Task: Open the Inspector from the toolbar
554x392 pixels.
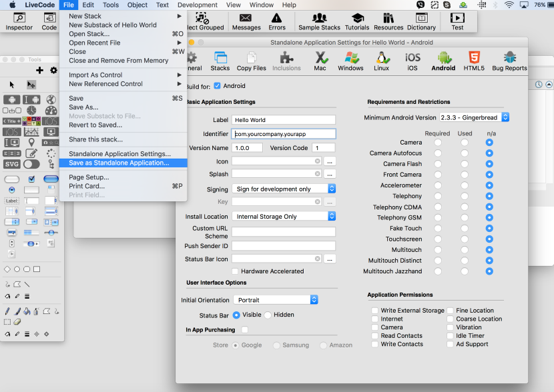Action: (x=19, y=21)
